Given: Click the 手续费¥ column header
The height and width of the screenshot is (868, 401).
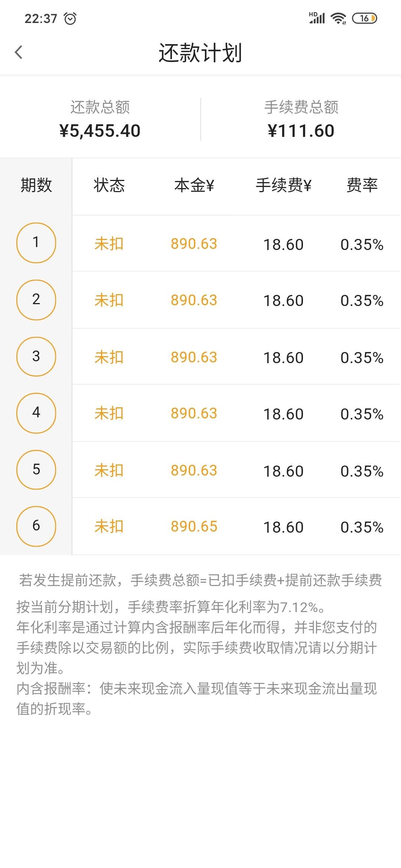Looking at the screenshot, I should pyautogui.click(x=283, y=185).
